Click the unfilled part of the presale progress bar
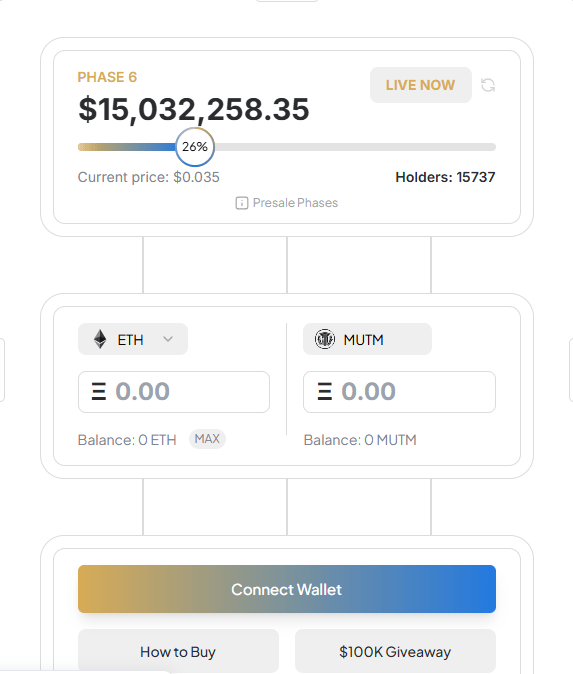This screenshot has height=674, width=573. (x=355, y=147)
